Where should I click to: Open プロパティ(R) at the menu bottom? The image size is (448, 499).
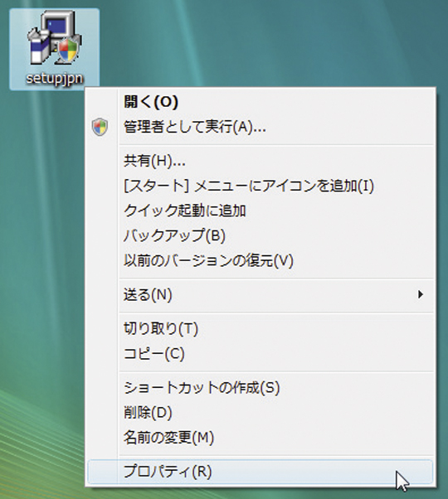tap(261, 472)
